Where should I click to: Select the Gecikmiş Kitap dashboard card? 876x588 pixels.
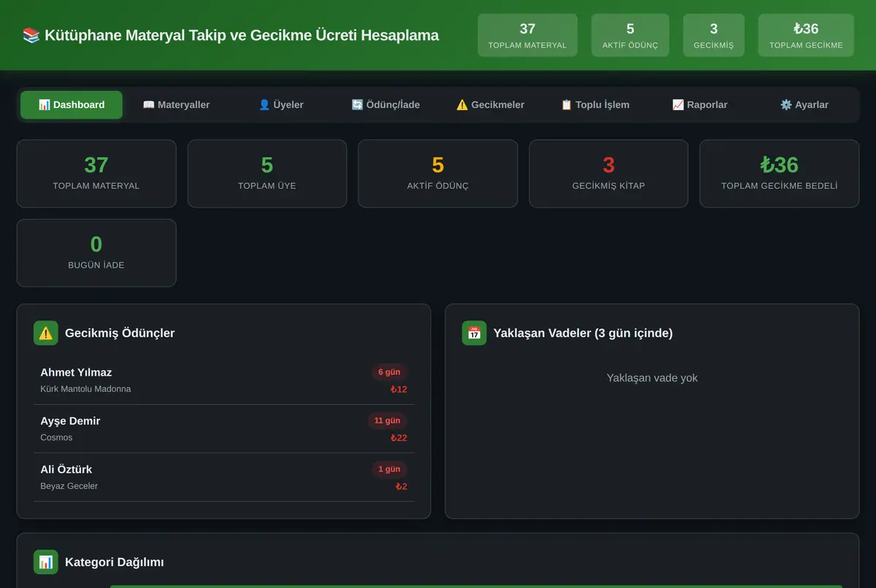tap(609, 174)
